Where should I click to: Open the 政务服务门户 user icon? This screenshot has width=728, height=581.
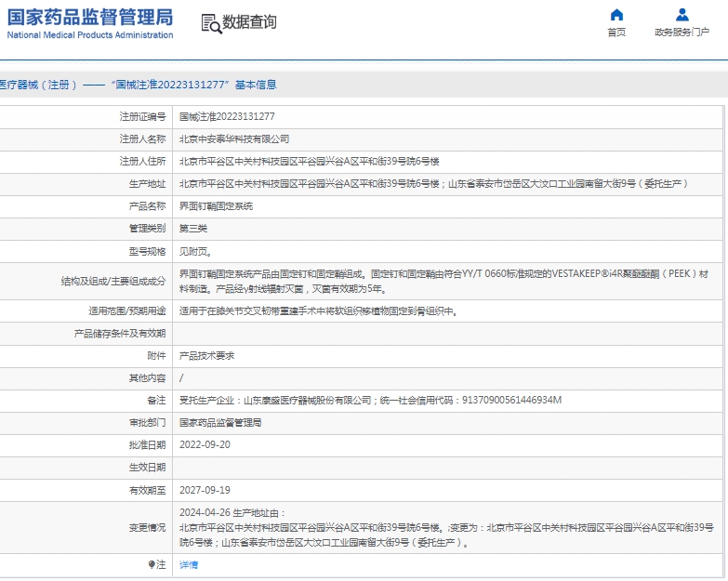pos(682,15)
